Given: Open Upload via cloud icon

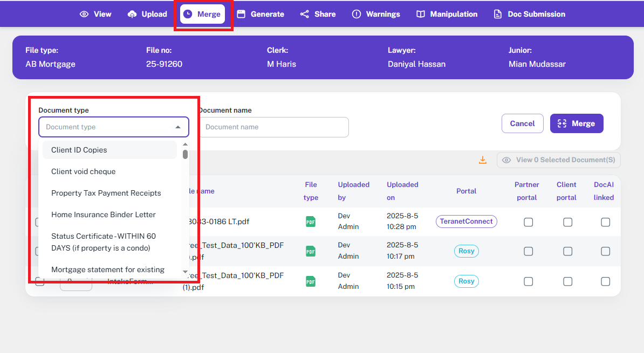Looking at the screenshot, I should (132, 14).
